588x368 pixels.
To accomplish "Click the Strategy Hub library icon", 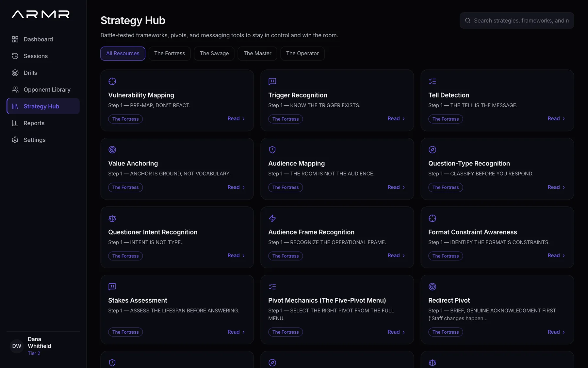I will click(x=15, y=106).
